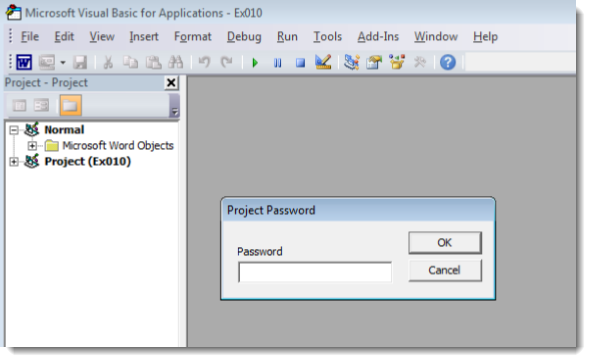Click the Break pause icon
The width and height of the screenshot is (591, 362).
tap(277, 63)
